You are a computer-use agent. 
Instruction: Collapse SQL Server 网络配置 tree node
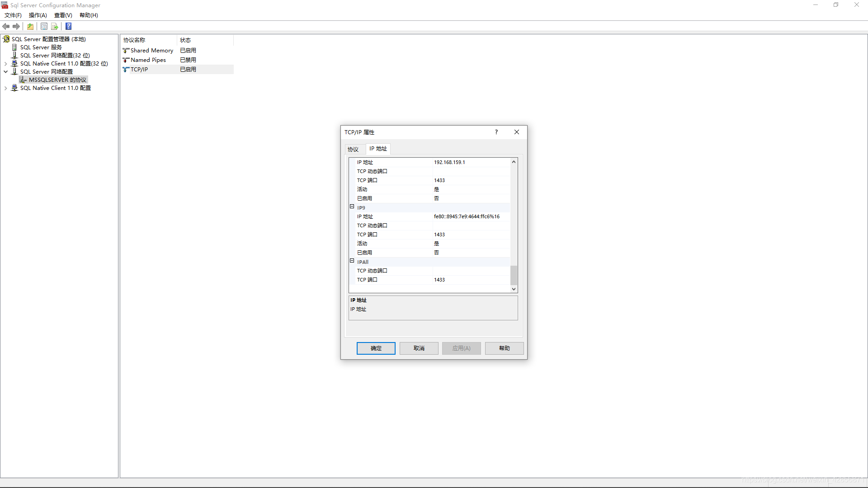click(x=6, y=71)
